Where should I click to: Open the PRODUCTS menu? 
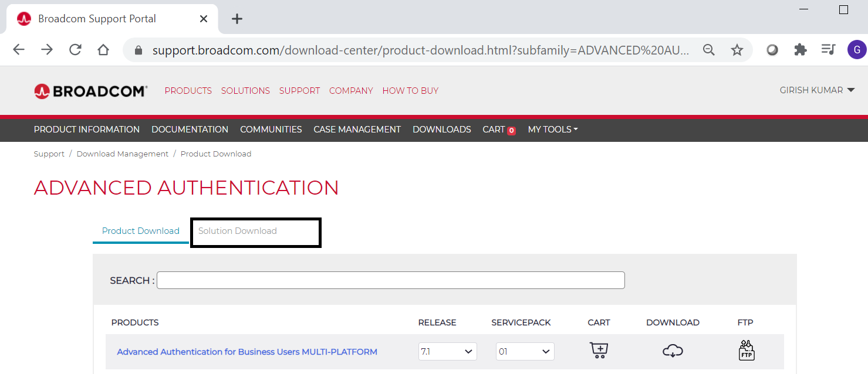pos(188,91)
